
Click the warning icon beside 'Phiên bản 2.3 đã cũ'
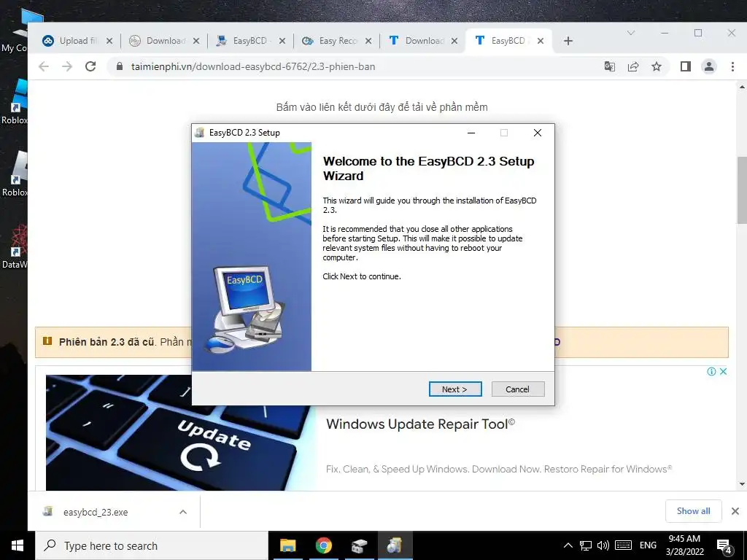[47, 341]
